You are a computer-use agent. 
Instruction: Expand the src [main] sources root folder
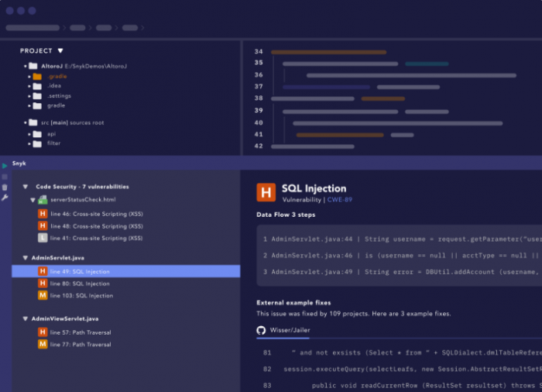pyautogui.click(x=26, y=122)
